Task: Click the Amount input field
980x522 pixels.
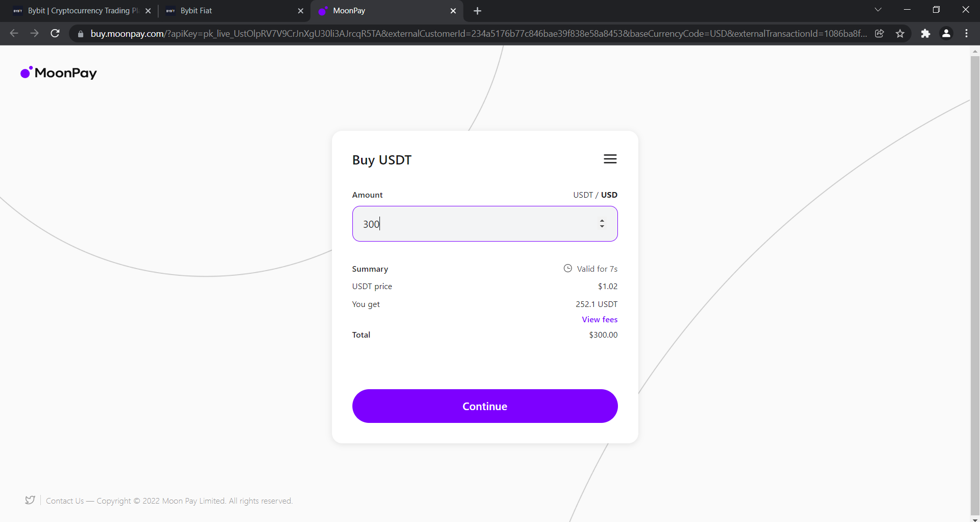Action: click(x=475, y=224)
